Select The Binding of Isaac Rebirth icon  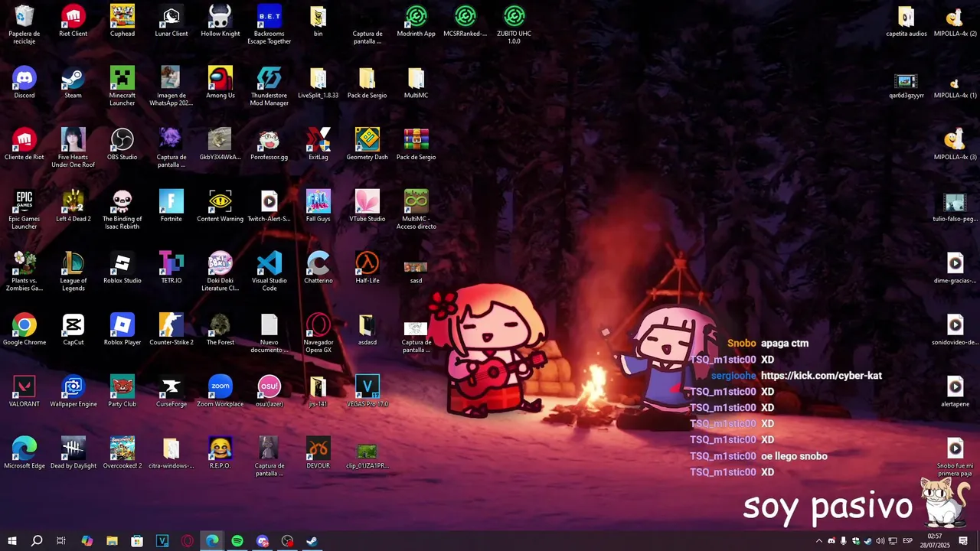[122, 210]
